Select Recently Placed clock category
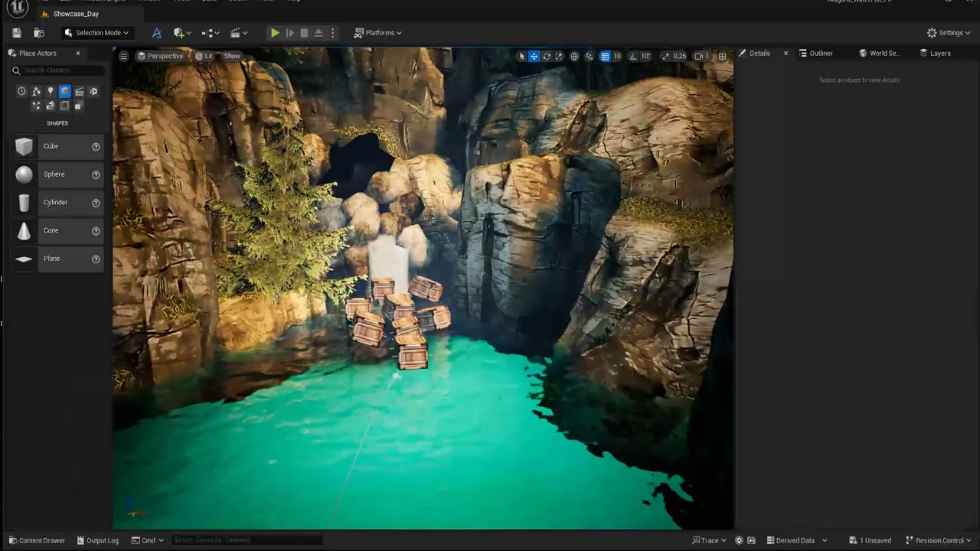 click(21, 91)
